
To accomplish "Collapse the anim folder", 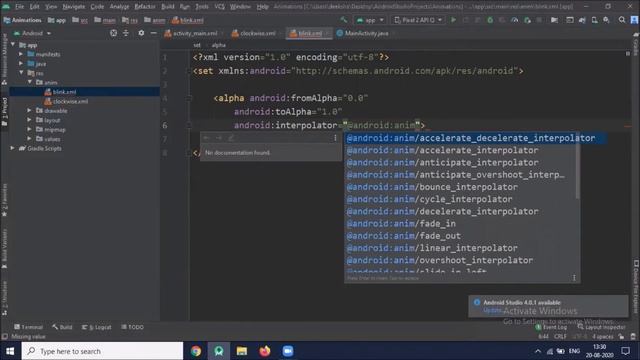I will (x=30, y=82).
